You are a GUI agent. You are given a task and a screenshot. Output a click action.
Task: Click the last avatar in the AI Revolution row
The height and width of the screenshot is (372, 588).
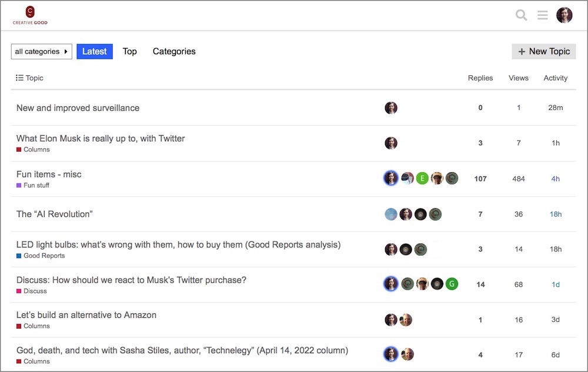[x=435, y=215]
